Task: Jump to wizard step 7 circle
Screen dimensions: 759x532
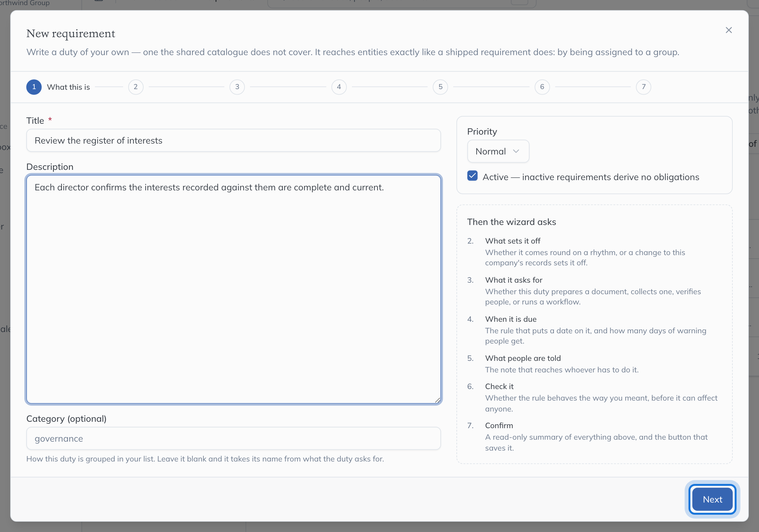Action: tap(644, 87)
